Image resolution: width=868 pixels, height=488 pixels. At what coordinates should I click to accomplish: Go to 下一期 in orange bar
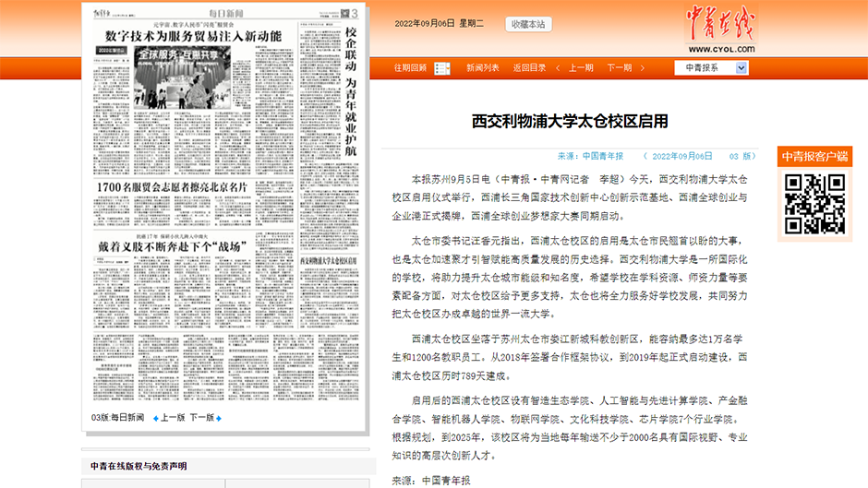pos(619,68)
